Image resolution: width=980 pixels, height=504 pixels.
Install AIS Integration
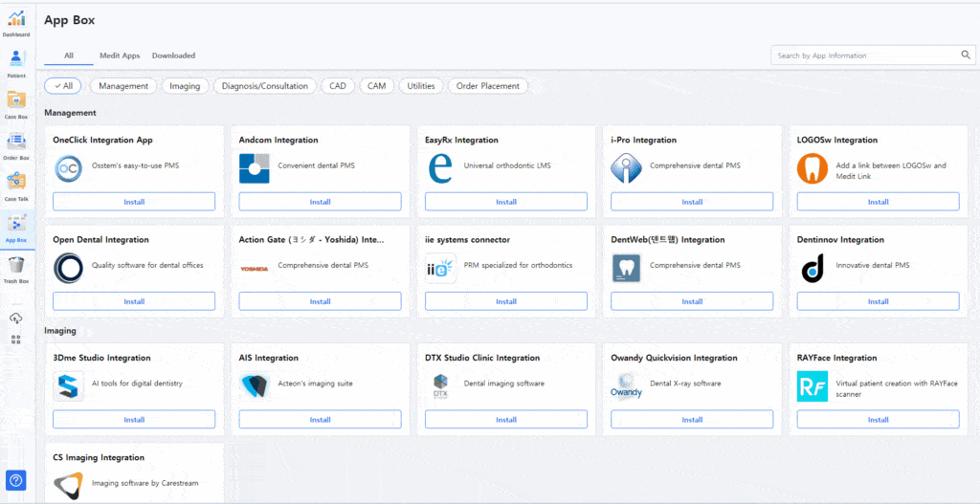[320, 420]
